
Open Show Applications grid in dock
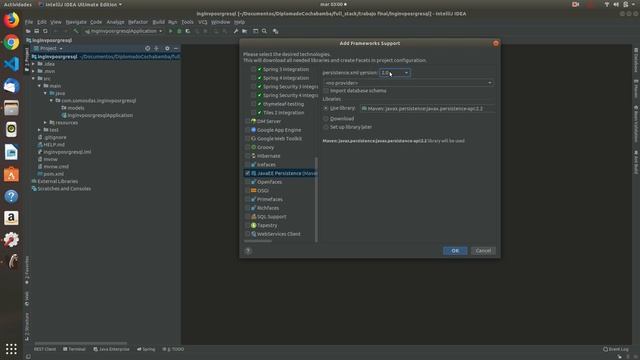click(x=11, y=349)
